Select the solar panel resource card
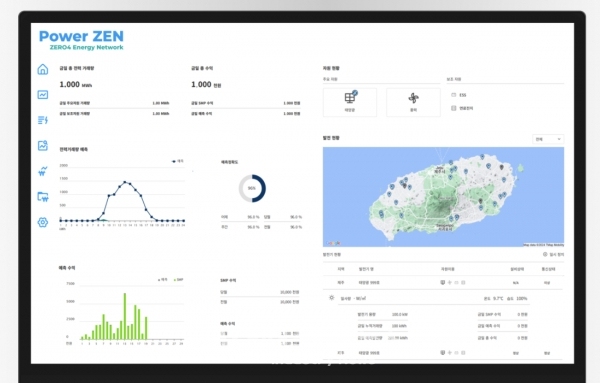This screenshot has height=383, width=600. 350,102
